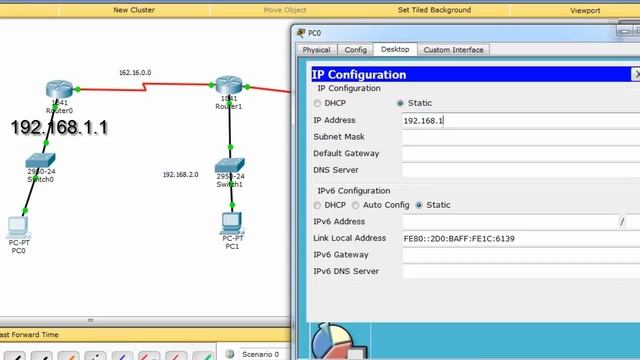
Task: Select IPv4 DHCP radio button
Action: 317,103
